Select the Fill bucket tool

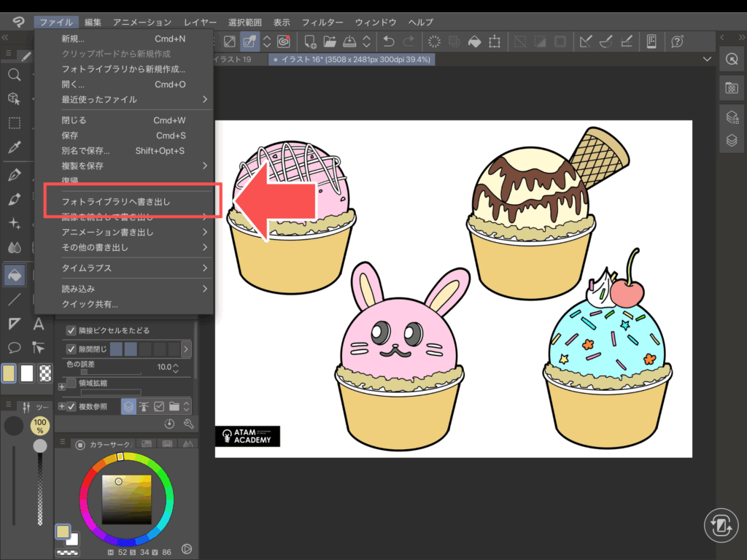point(14,274)
